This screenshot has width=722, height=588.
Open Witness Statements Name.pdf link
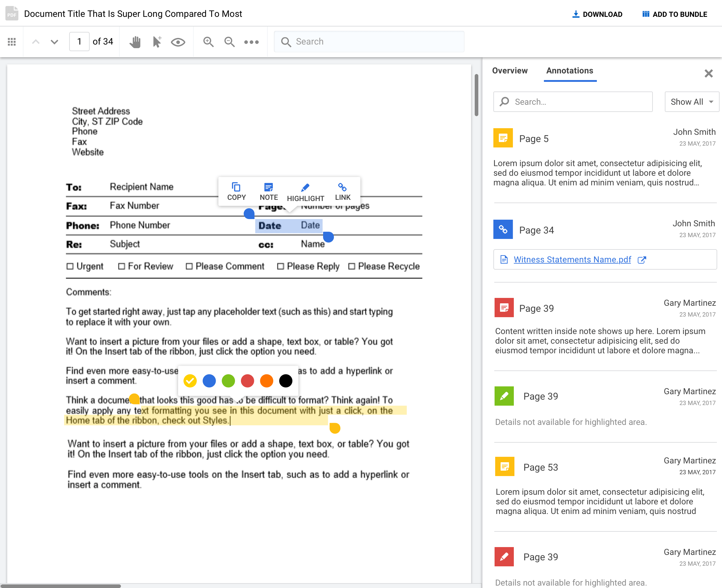point(572,259)
